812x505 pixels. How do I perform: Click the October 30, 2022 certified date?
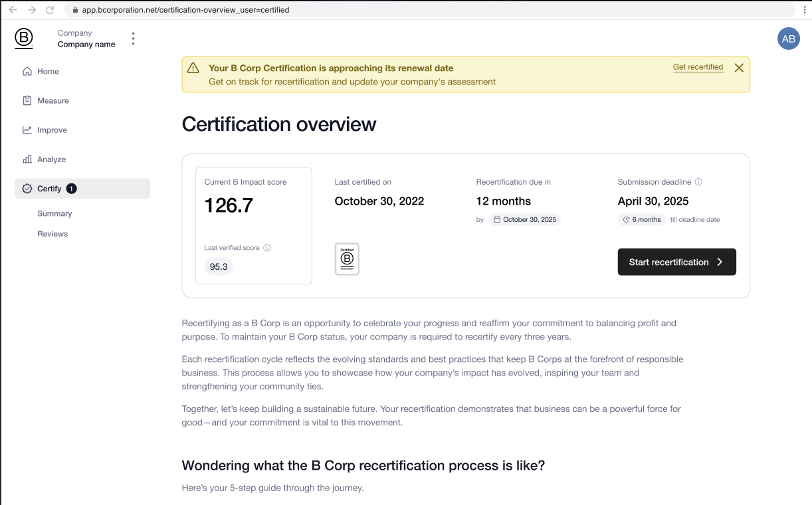click(379, 201)
